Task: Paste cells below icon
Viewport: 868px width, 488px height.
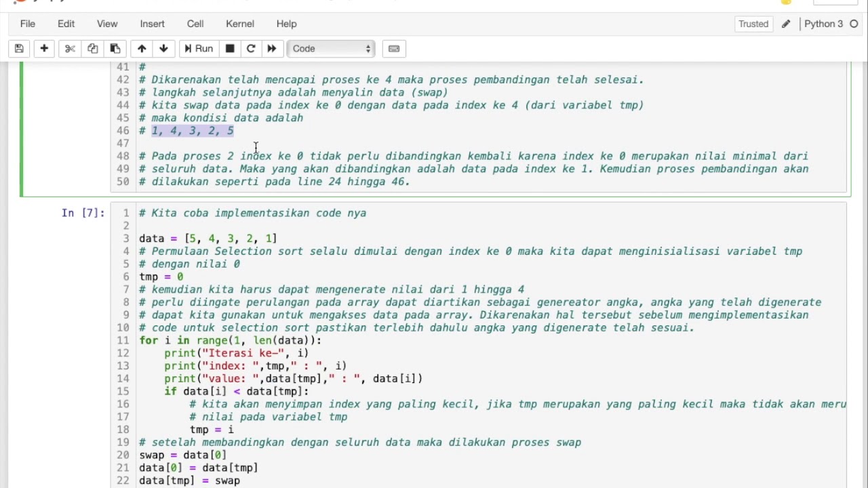Action: pyautogui.click(x=115, y=49)
